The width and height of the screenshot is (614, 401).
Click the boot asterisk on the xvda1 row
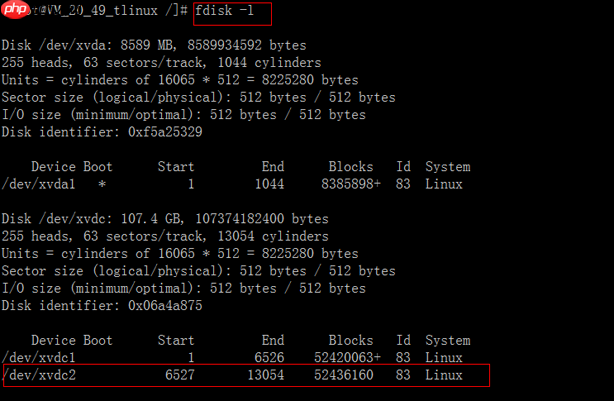pyautogui.click(x=102, y=184)
